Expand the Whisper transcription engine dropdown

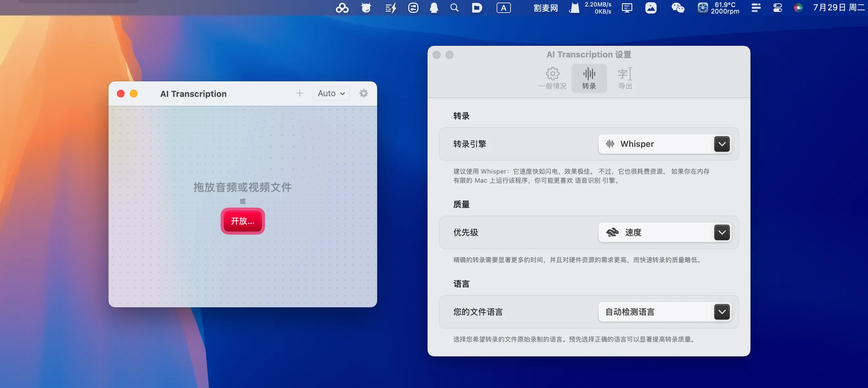coord(721,144)
